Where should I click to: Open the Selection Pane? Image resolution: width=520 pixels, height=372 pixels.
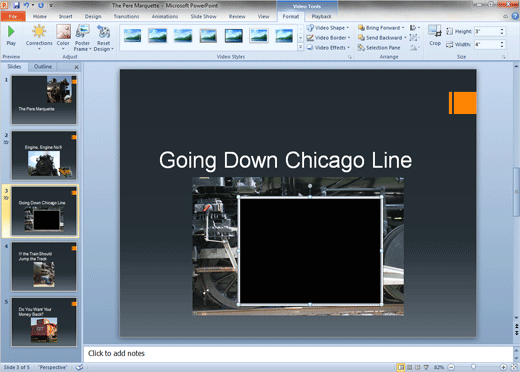click(379, 48)
